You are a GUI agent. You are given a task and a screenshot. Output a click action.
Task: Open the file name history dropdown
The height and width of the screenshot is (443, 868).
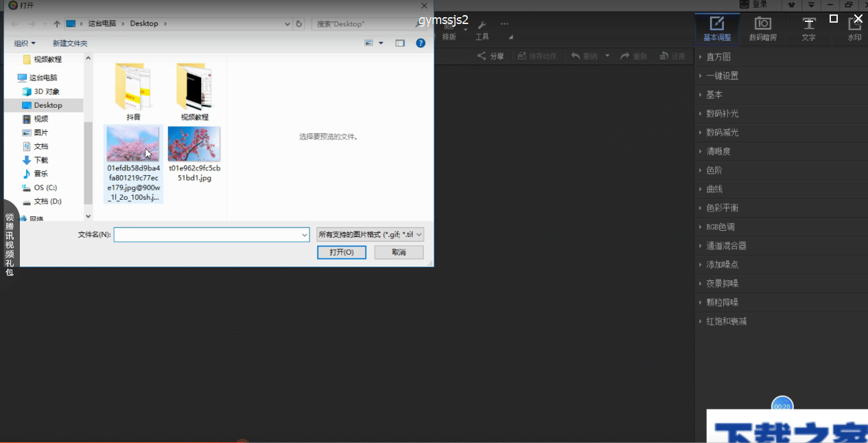[305, 235]
